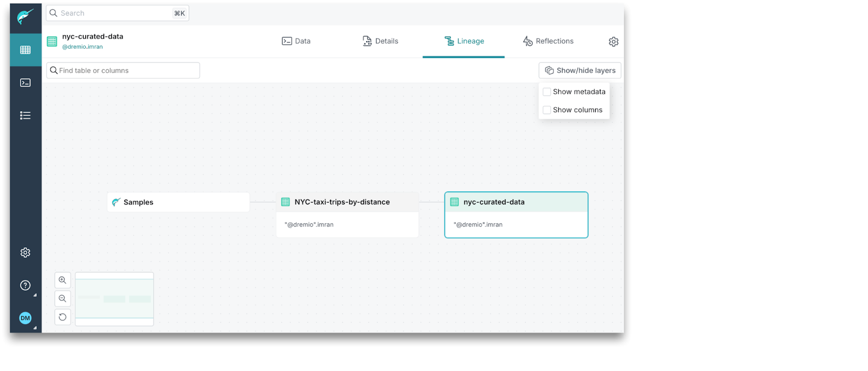
Task: Select the NYC-taxi-trips-by-distance lineage node
Action: pyautogui.click(x=347, y=215)
